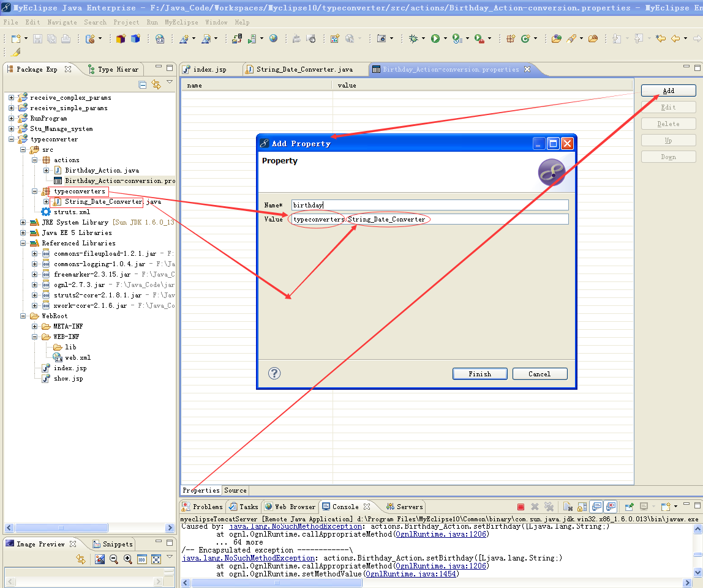This screenshot has height=588, width=703.
Task: Select web.xml in WEB-INF folder
Action: pos(78,358)
